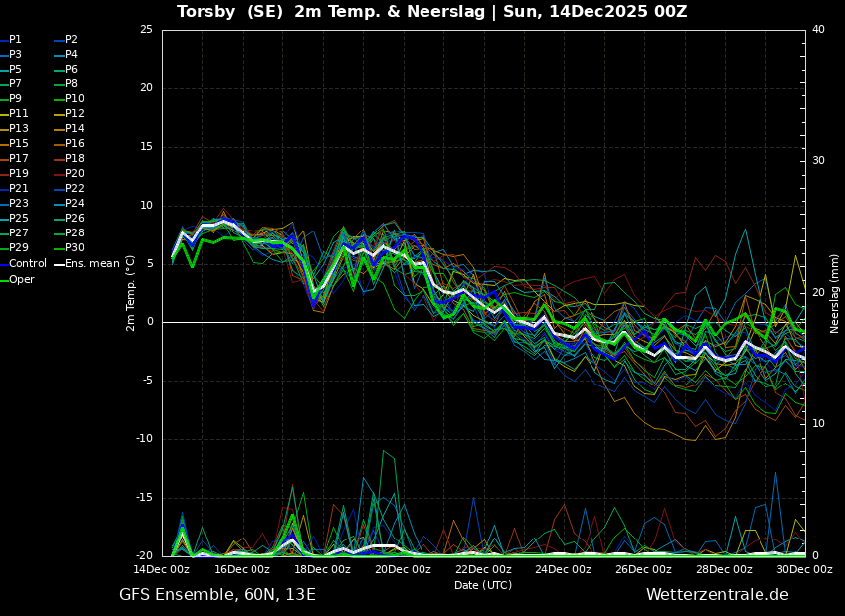The height and width of the screenshot is (616, 845).
Task: Click the Ens. mean legend entry
Action: [87, 264]
